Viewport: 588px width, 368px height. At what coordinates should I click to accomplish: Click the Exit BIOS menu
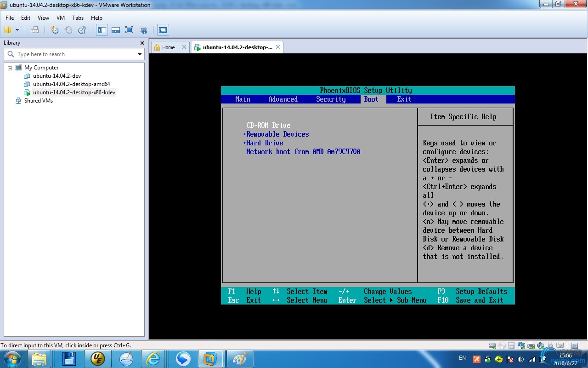[404, 99]
